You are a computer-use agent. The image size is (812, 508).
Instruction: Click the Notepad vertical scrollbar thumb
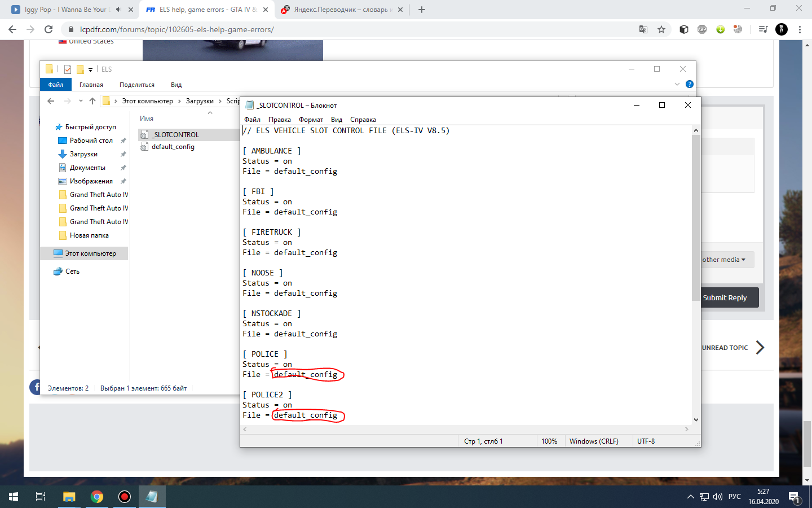point(696,218)
